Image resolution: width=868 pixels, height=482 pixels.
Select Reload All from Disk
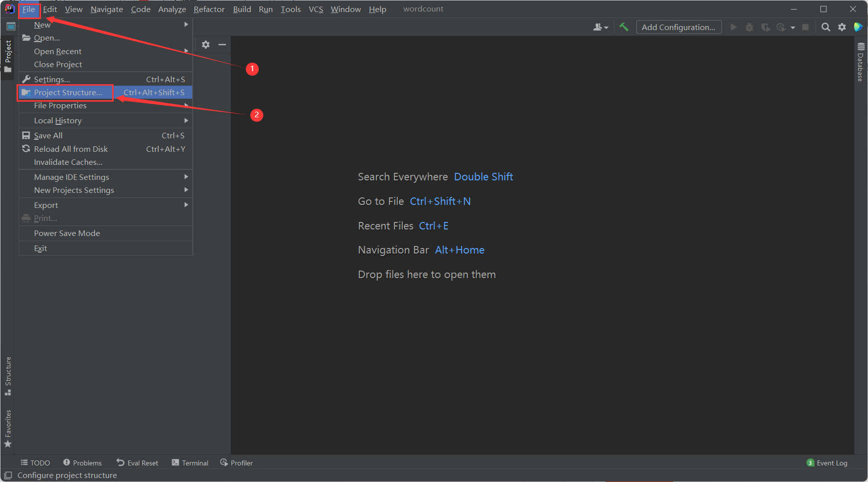(x=106, y=149)
